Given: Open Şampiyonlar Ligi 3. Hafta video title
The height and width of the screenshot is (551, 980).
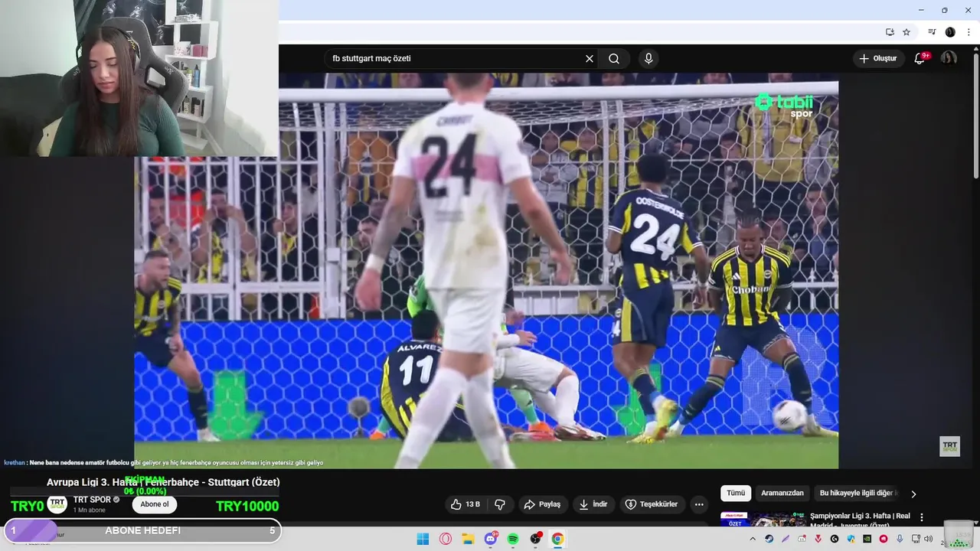Looking at the screenshot, I should [860, 520].
